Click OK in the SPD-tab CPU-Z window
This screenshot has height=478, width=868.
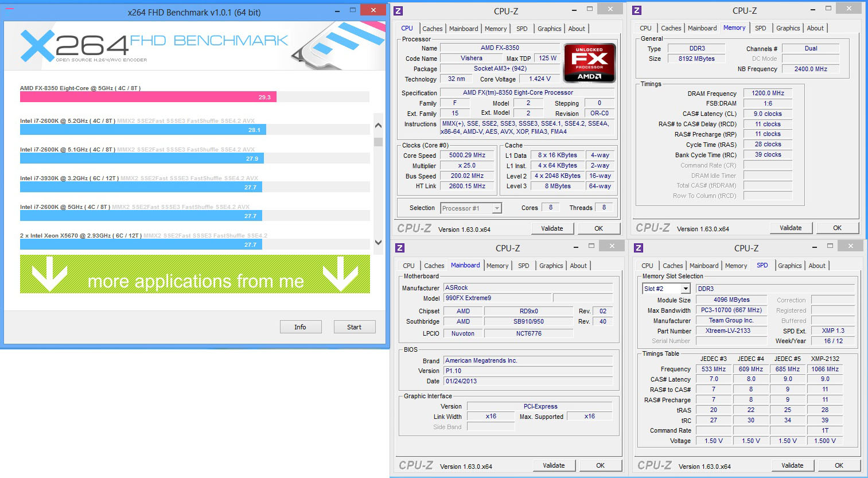point(839,465)
